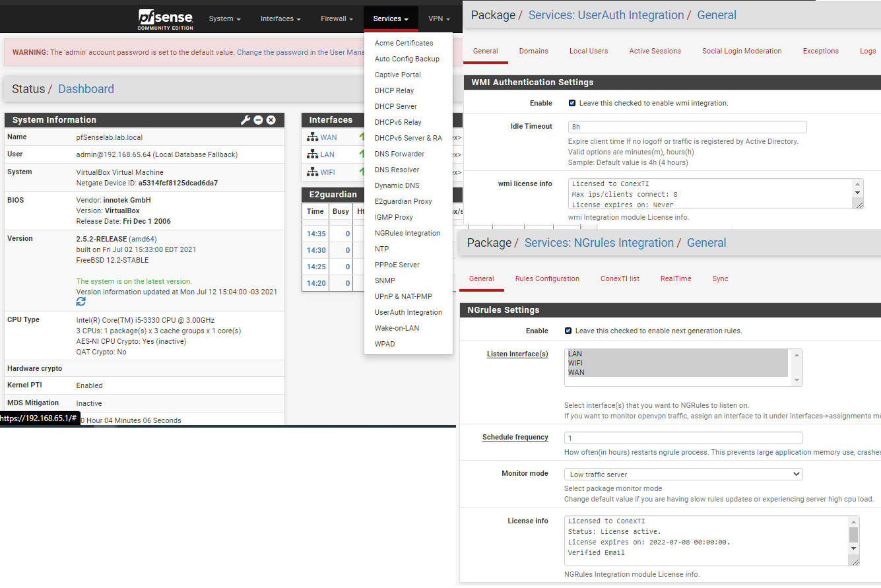881x588 pixels.
Task: Click Services: NGrules Integration breadcrumb
Action: point(599,243)
